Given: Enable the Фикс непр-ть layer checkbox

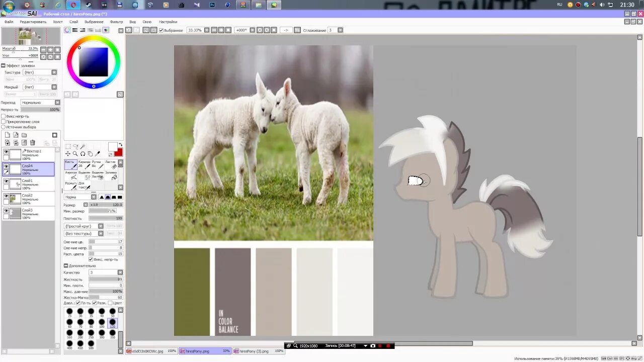Looking at the screenshot, I should pos(4,116).
